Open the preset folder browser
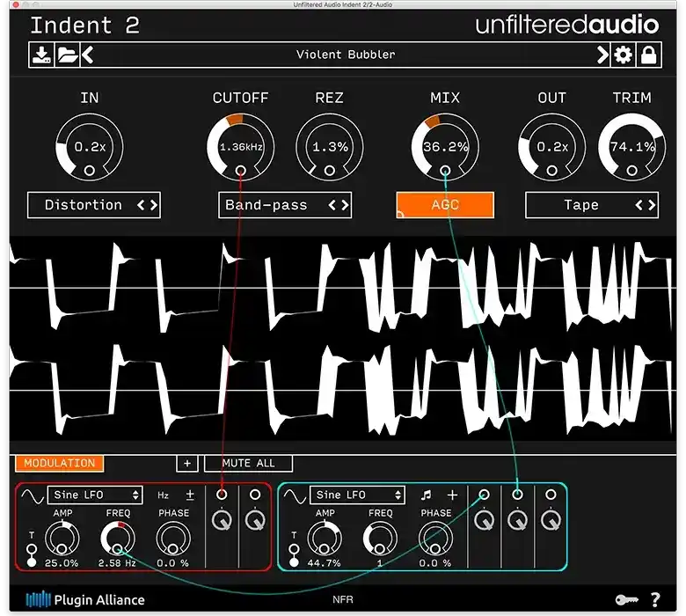 [x=68, y=55]
